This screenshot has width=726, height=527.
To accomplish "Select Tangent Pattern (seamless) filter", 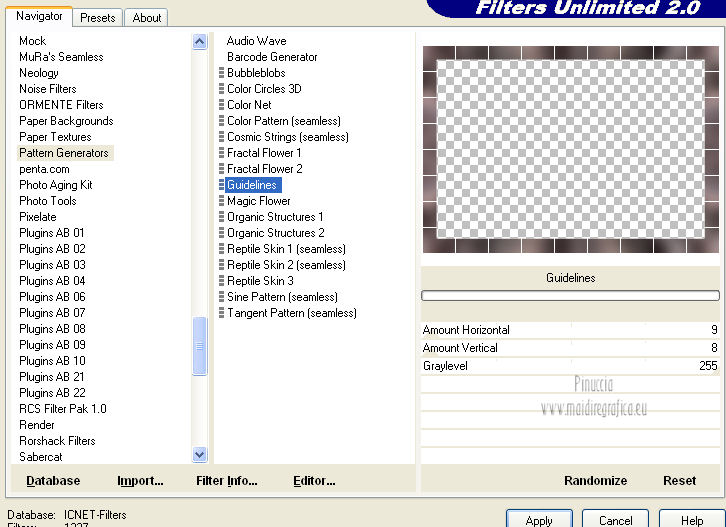I will tap(292, 313).
